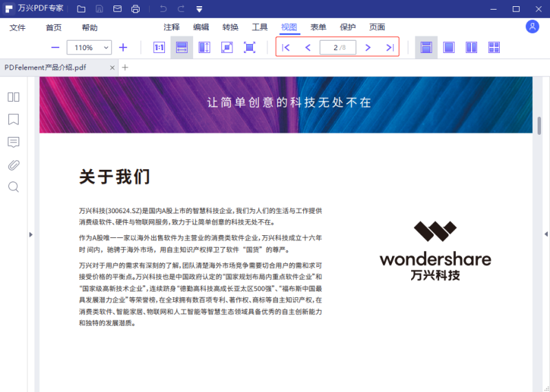Switch to the 编辑 tab
This screenshot has height=392, width=550.
tap(201, 27)
